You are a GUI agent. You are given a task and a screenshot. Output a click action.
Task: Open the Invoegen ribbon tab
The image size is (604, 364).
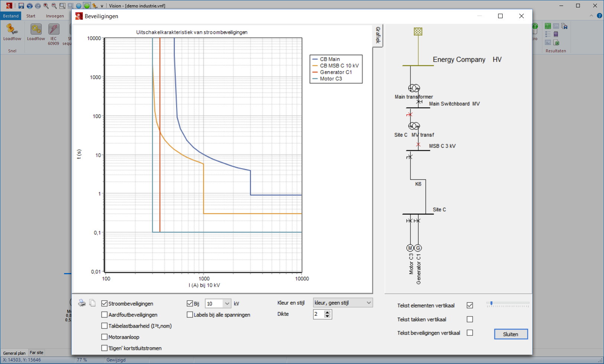click(x=55, y=16)
